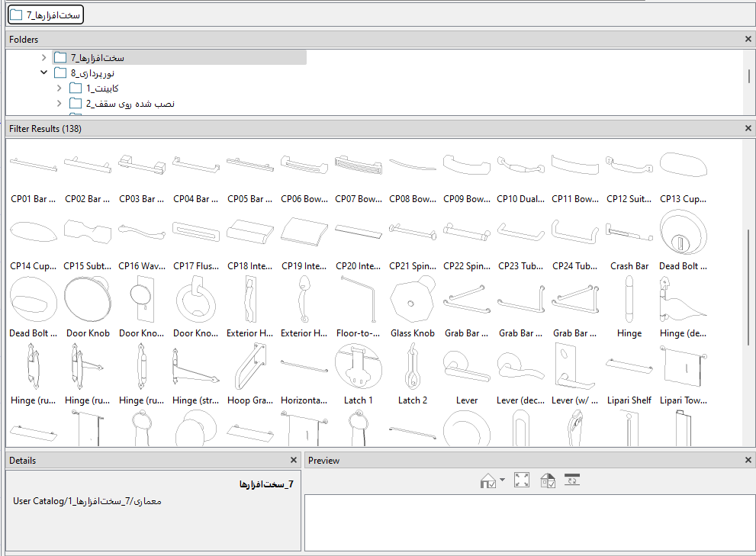Viewport: 756px width, 556px height.
Task: Expand the کابینت_1 subfolder
Action: 59,88
